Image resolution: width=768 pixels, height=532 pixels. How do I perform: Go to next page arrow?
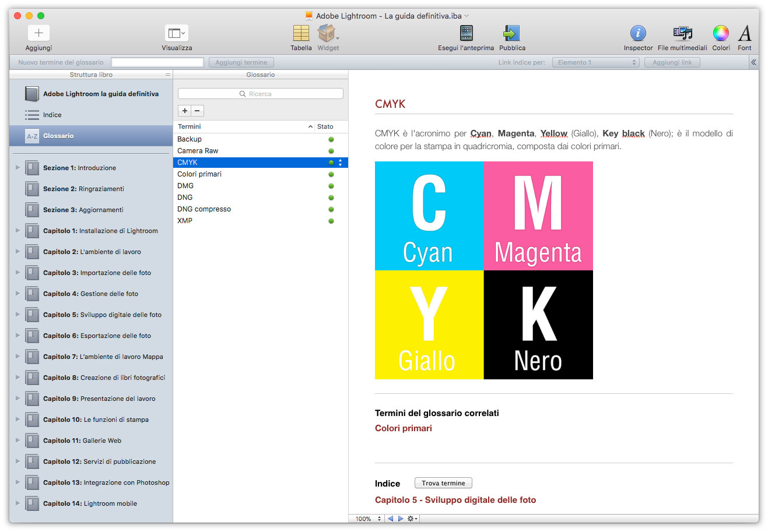(401, 519)
